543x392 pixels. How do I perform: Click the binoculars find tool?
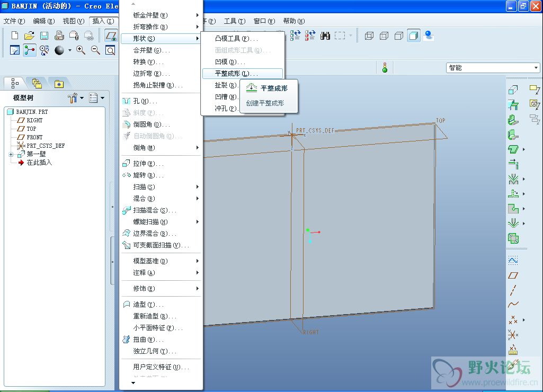pyautogui.click(x=325, y=35)
